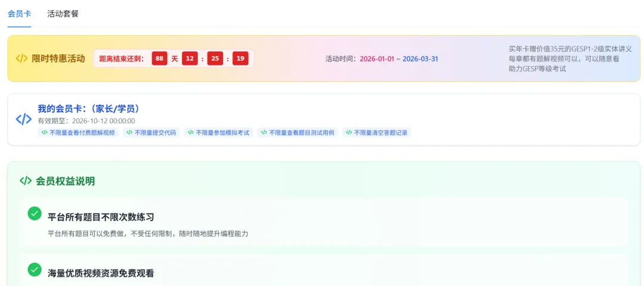
Task: Open the 活动套餐 tab
Action: pyautogui.click(x=63, y=14)
